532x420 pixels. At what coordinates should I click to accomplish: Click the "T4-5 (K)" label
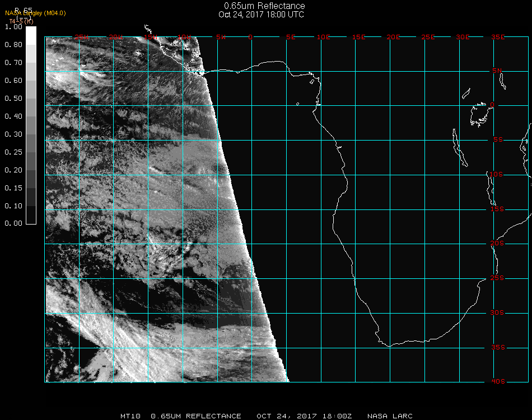(x=21, y=21)
